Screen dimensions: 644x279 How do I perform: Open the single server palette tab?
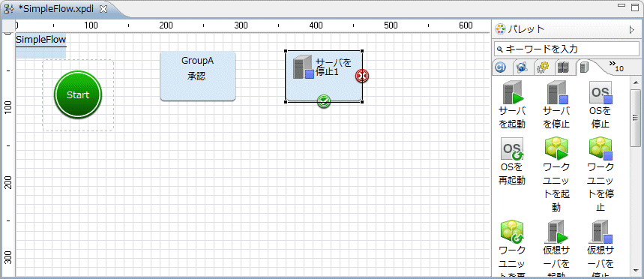pyautogui.click(x=583, y=67)
